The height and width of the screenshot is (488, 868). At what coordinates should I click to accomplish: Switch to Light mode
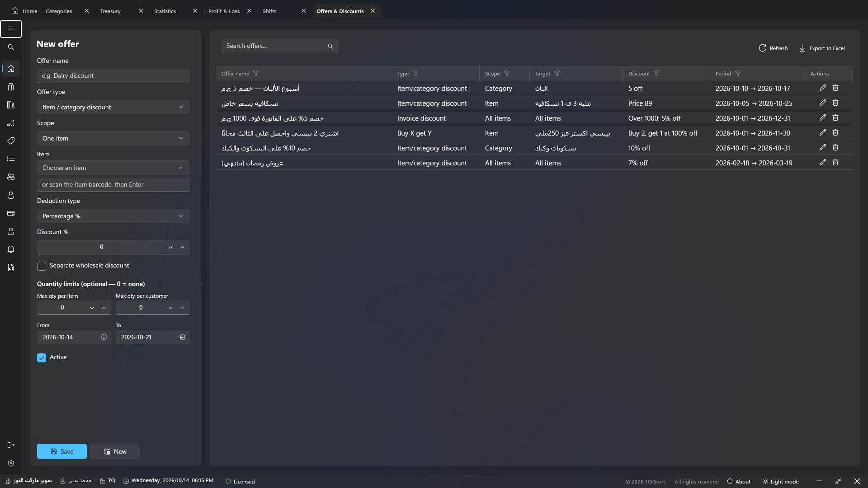click(x=780, y=482)
